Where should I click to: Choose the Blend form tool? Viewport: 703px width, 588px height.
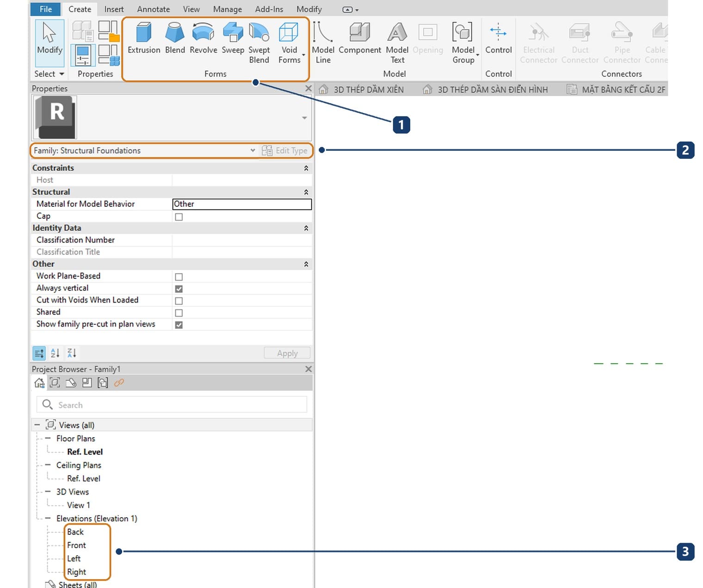click(x=175, y=39)
